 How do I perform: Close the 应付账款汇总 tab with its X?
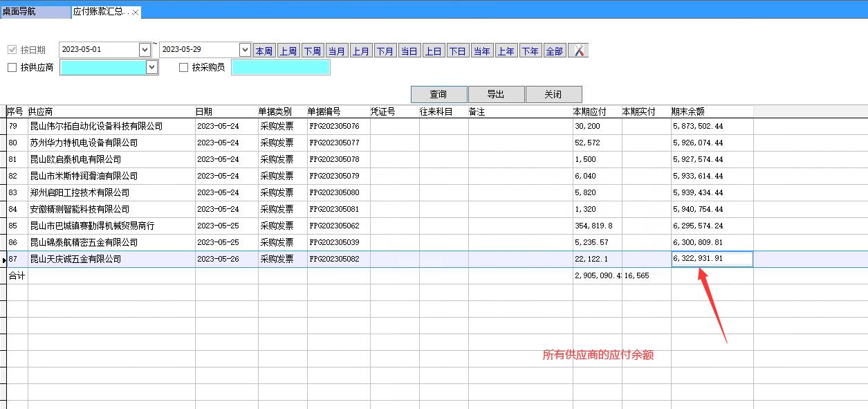coord(136,13)
